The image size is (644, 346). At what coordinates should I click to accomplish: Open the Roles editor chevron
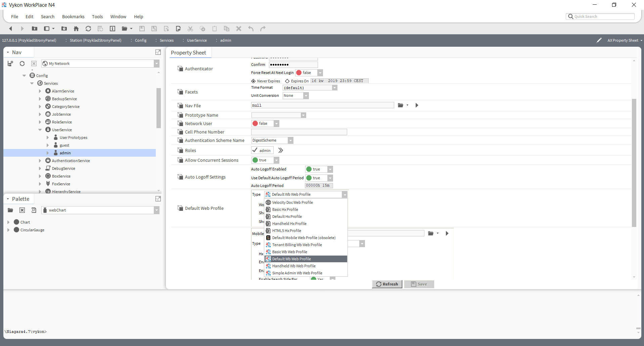pyautogui.click(x=281, y=150)
